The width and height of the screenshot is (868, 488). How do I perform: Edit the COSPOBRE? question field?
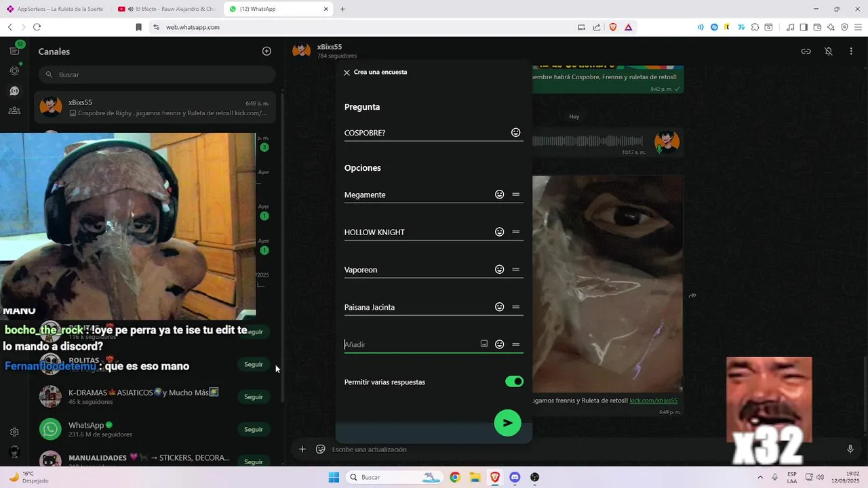pyautogui.click(x=426, y=133)
